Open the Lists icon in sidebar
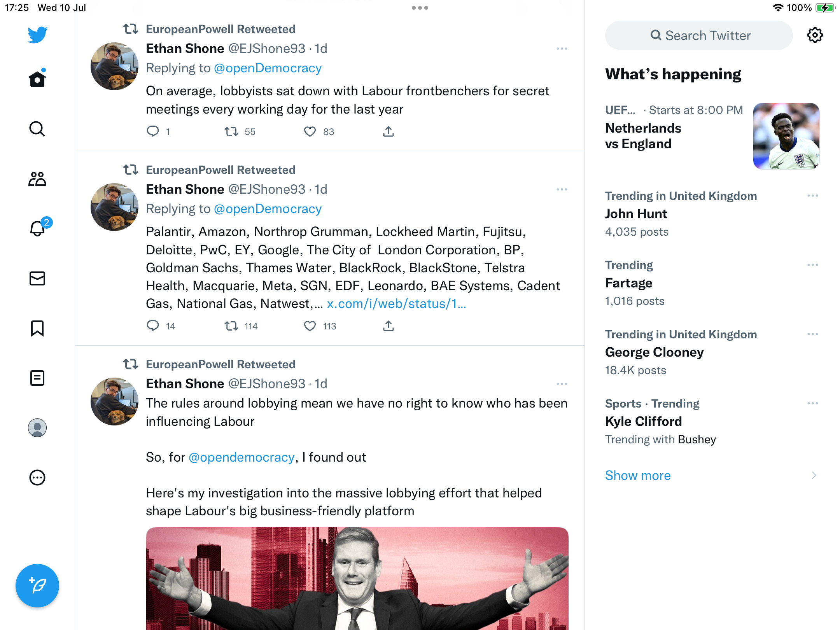Screen dimensions: 840x630 click(37, 378)
